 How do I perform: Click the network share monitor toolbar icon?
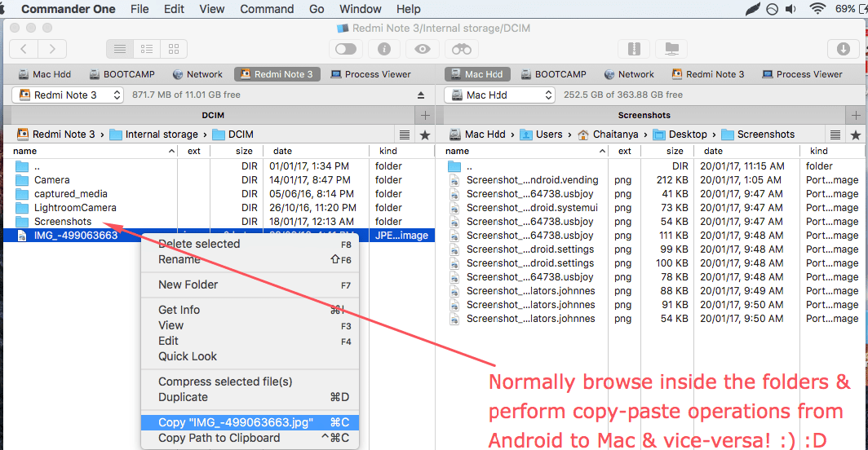click(x=671, y=49)
